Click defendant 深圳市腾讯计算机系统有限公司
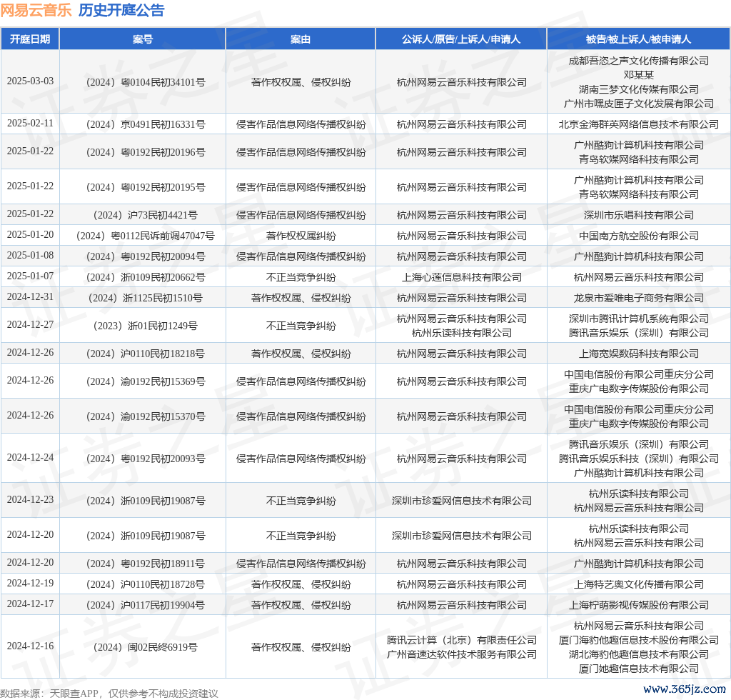Viewport: 731px width, 700px height. pyautogui.click(x=639, y=319)
